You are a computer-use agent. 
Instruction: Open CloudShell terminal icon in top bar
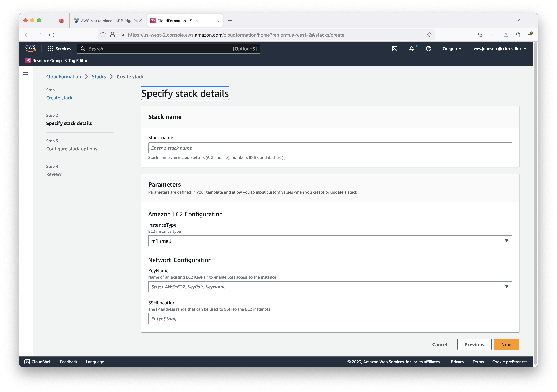coord(394,49)
